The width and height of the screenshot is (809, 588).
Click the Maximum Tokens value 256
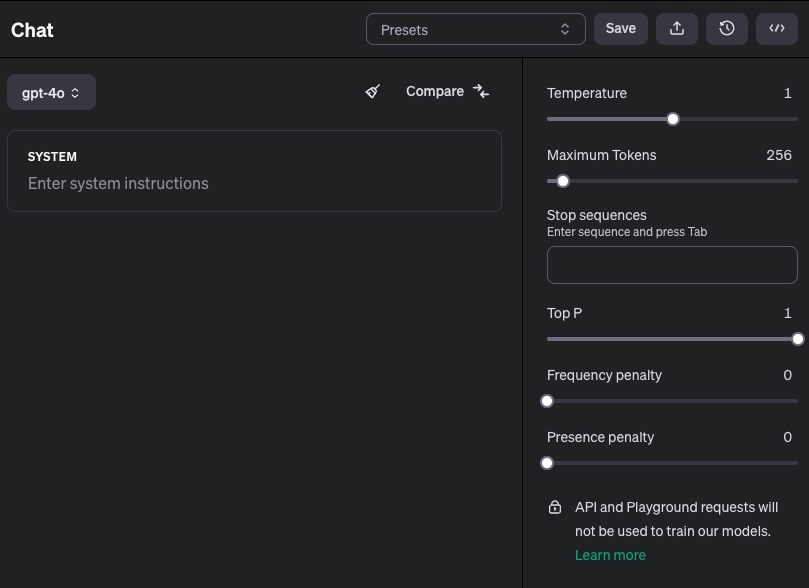click(779, 155)
